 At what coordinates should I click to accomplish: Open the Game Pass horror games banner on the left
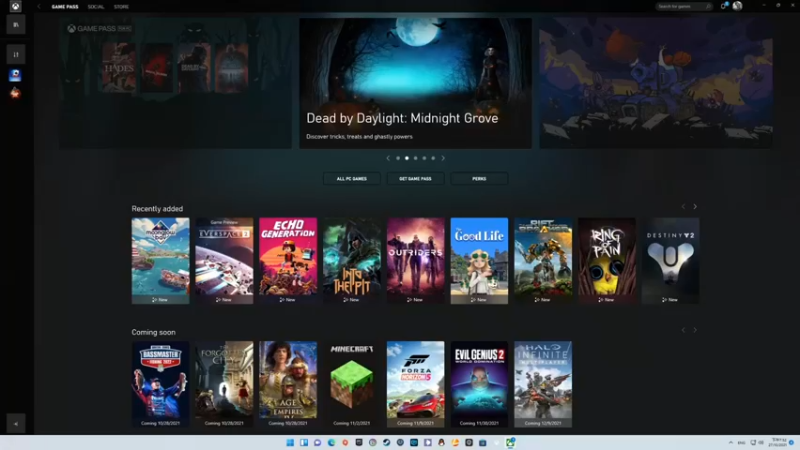click(175, 83)
